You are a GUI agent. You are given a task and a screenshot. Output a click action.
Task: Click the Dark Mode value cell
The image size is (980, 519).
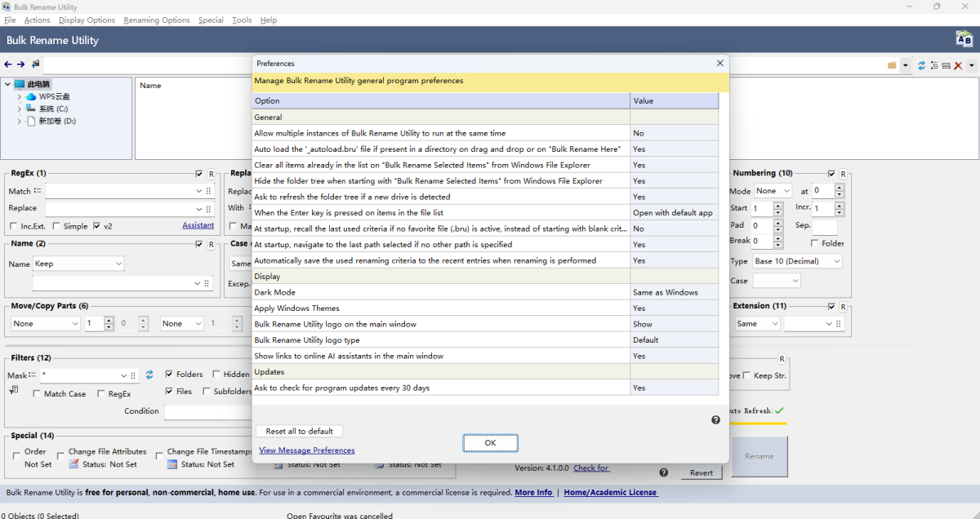coord(674,292)
